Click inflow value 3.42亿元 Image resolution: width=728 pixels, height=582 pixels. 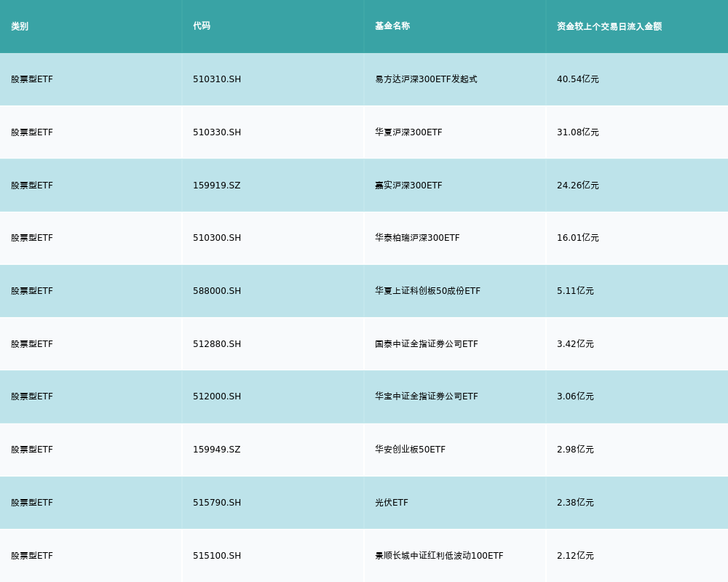(x=575, y=344)
